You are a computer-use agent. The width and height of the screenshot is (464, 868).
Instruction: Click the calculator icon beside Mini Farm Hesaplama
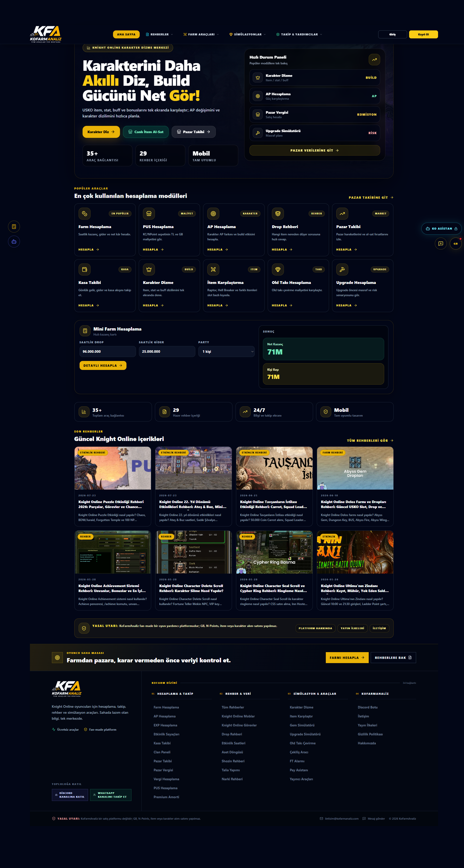85,331
